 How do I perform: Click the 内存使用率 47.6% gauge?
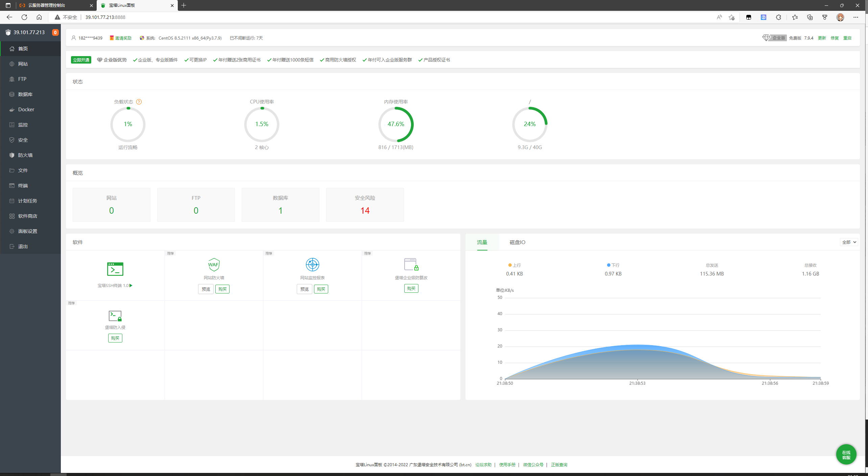(396, 124)
